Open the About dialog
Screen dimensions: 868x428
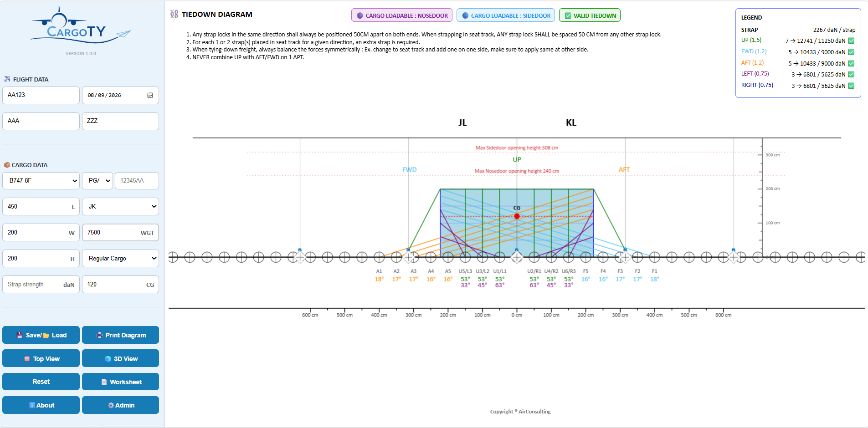click(41, 405)
